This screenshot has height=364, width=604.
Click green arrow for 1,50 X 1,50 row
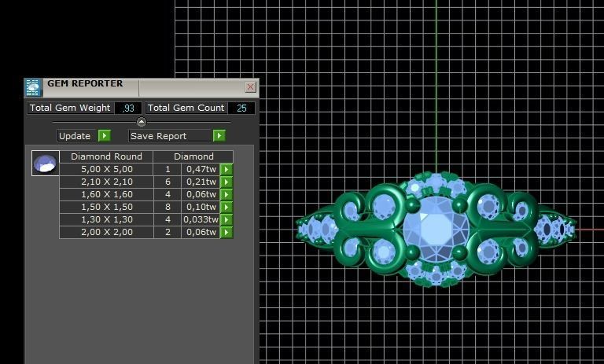click(226, 207)
